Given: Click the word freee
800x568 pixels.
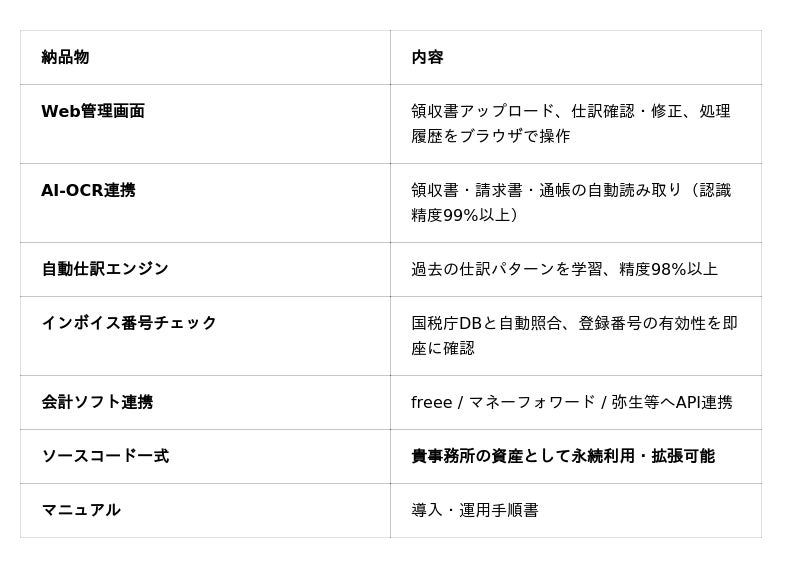Looking at the screenshot, I should [x=431, y=402].
